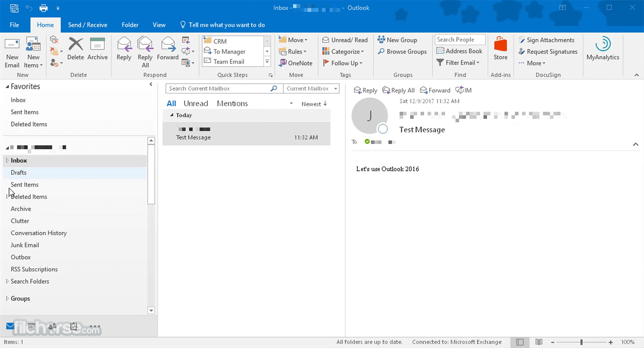The image size is (644, 348).
Task: Click Tell me what you want to do
Action: click(x=223, y=25)
